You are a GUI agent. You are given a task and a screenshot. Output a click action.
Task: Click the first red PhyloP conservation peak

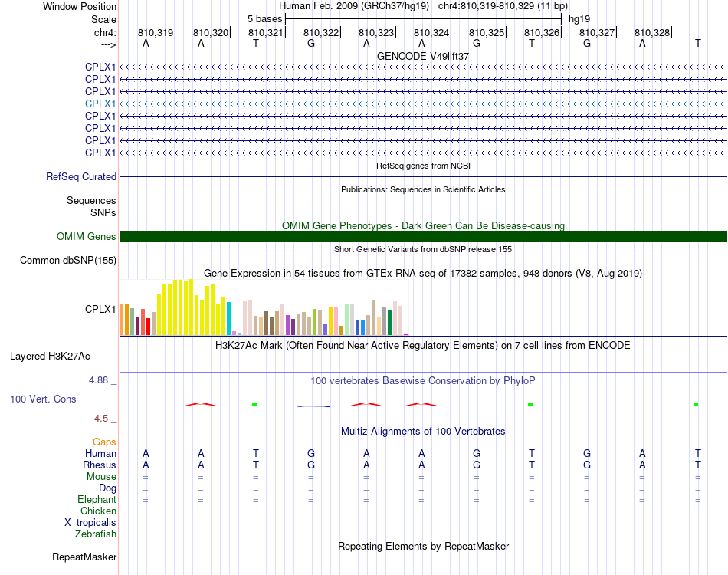pos(201,404)
